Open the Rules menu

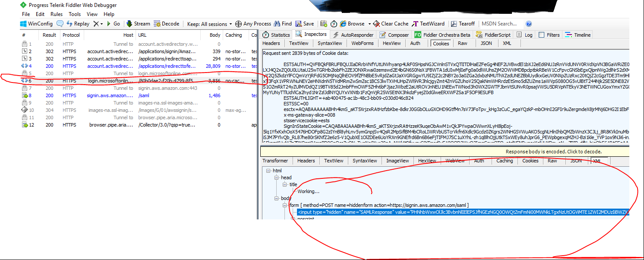pos(57,14)
